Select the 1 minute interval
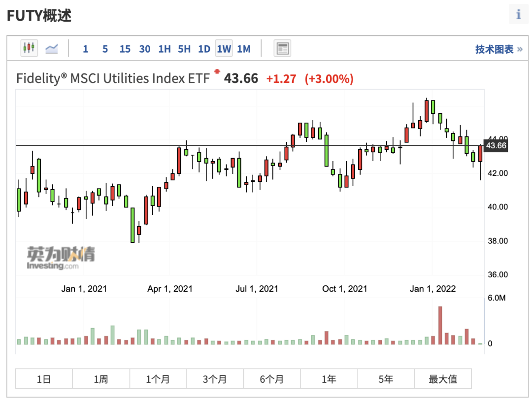The image size is (532, 404). (86, 49)
